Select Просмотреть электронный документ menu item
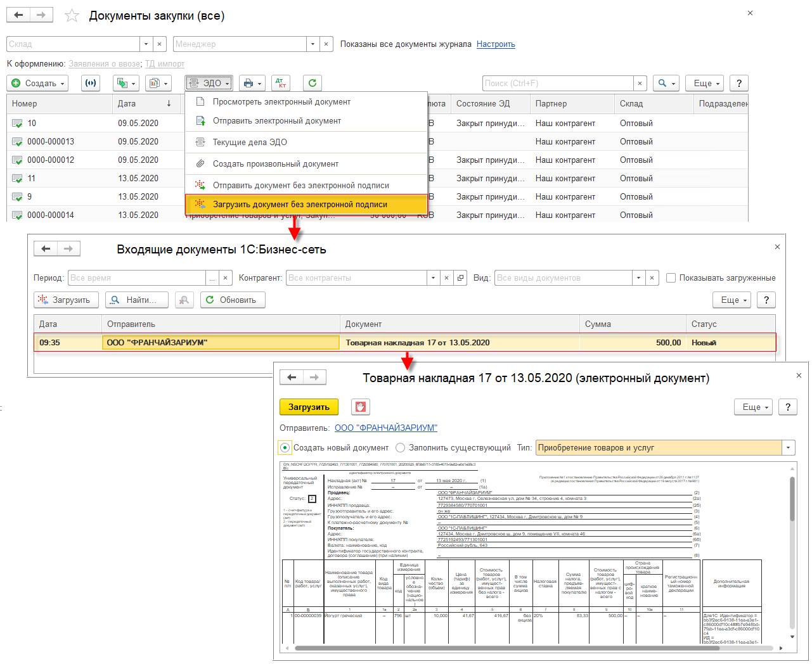The width and height of the screenshot is (812, 664). tap(281, 101)
